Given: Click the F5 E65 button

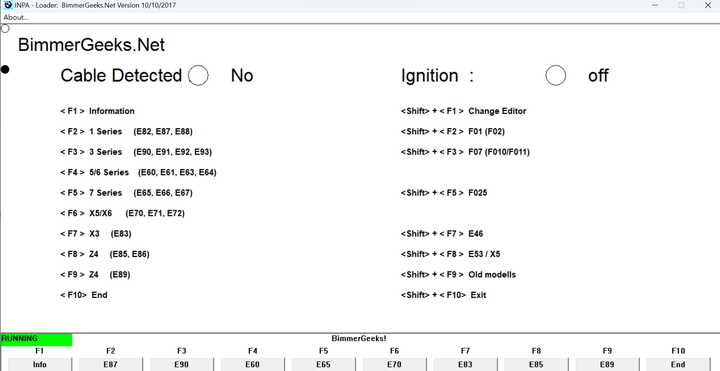Looking at the screenshot, I should [323, 365].
